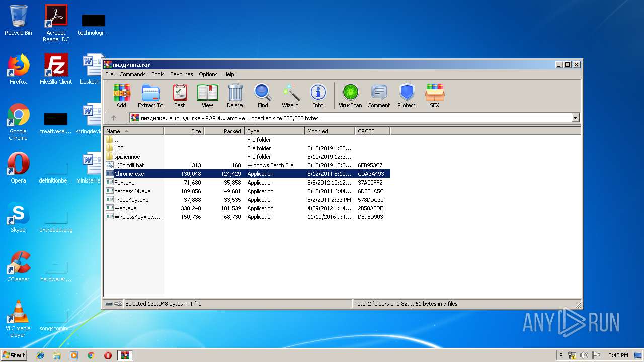
Task: Open Google Chrome desktop shortcut
Action: click(18, 122)
